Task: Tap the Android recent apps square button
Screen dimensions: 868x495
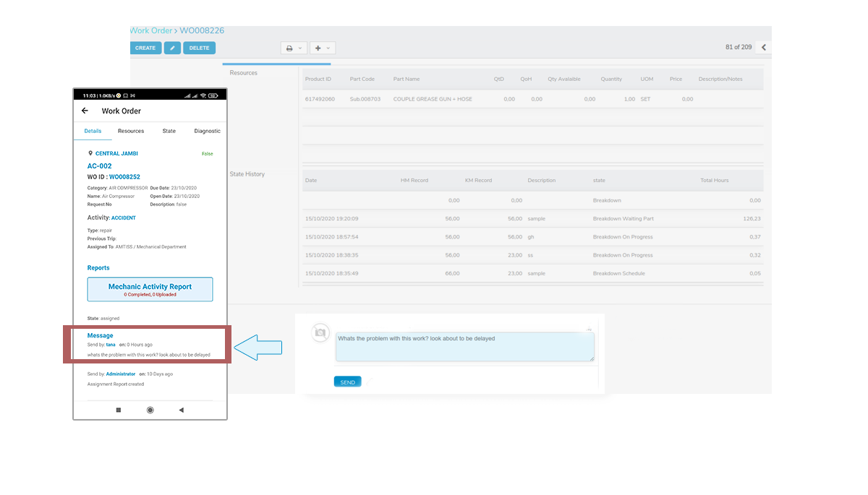Action: 119,410
